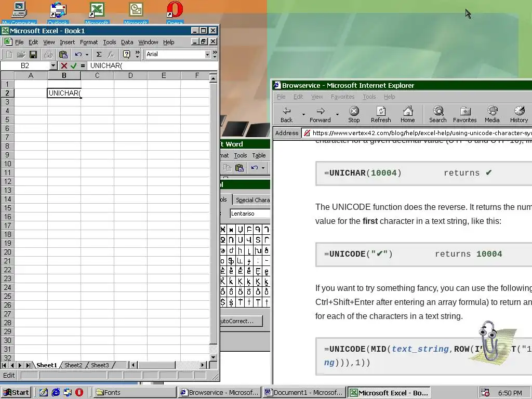The image size is (532, 399).
Task: Go Back in Internet Explorer
Action: point(287,115)
